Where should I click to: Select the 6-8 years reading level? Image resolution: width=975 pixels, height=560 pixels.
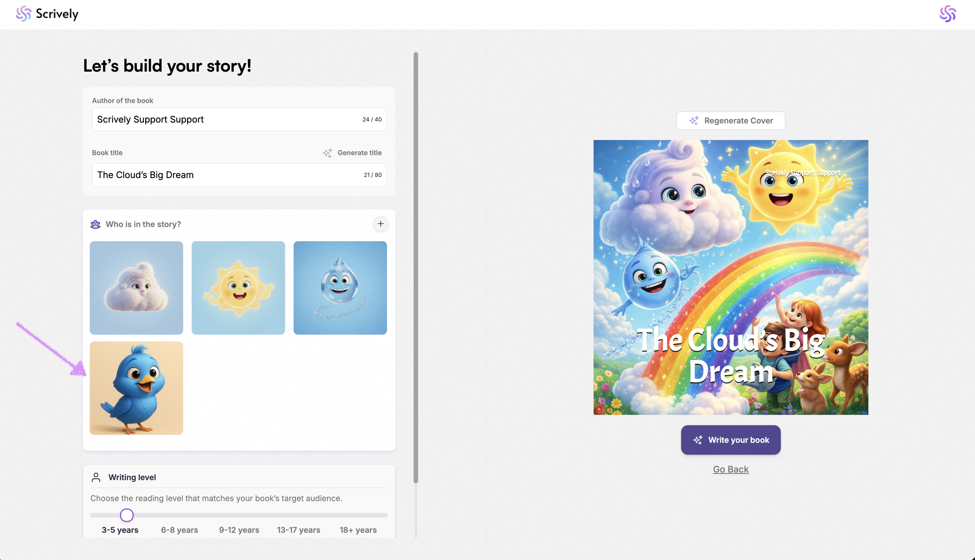click(179, 530)
